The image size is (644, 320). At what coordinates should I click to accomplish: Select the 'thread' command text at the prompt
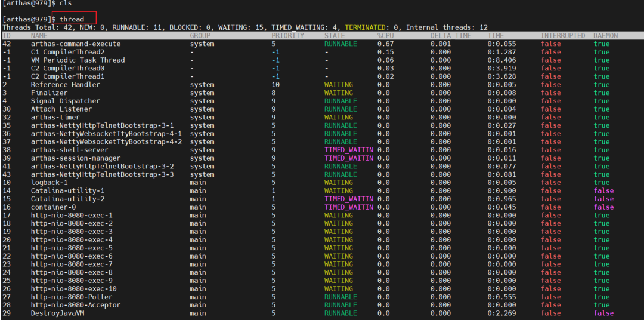click(72, 19)
